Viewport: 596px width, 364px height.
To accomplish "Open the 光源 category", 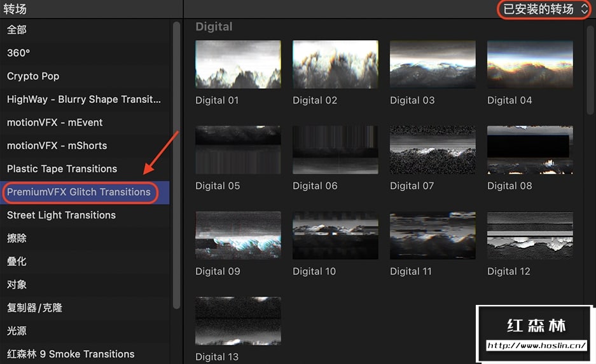I will pos(85,330).
